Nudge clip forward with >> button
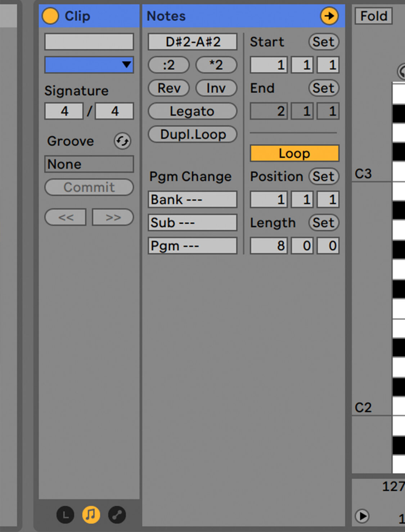This screenshot has width=405, height=532. pos(113,217)
